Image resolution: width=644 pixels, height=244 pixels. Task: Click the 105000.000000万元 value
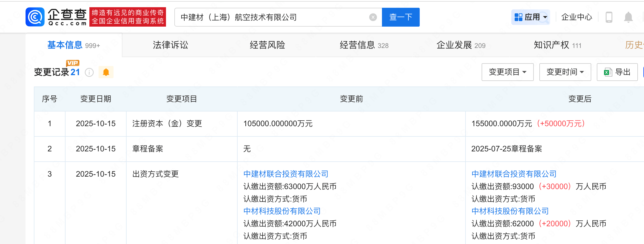pyautogui.click(x=278, y=123)
